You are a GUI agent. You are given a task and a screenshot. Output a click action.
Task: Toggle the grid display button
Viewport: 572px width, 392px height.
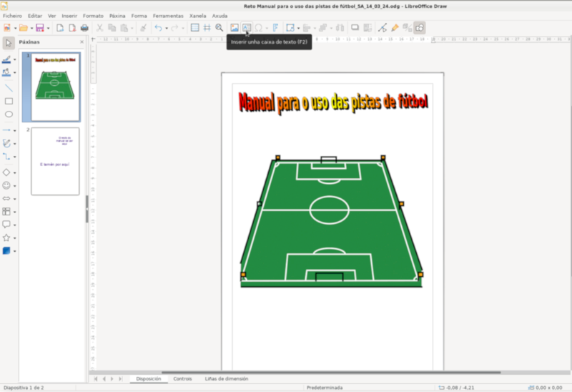194,28
